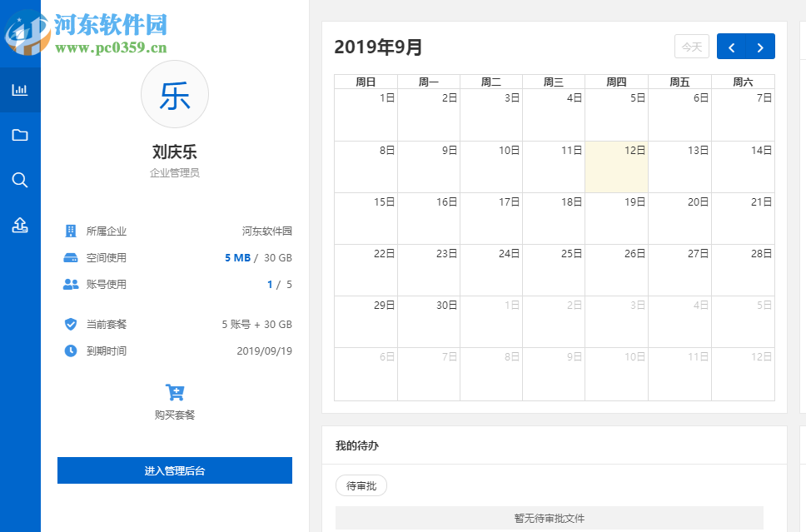Switch to the 待审批 tab

click(361, 485)
